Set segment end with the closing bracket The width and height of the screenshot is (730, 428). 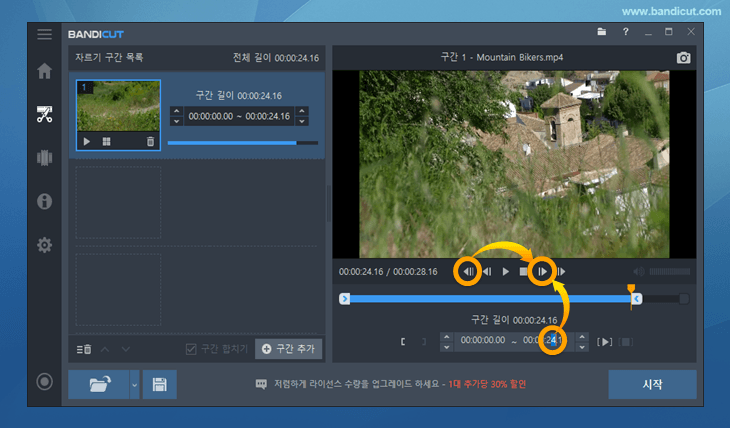click(424, 342)
